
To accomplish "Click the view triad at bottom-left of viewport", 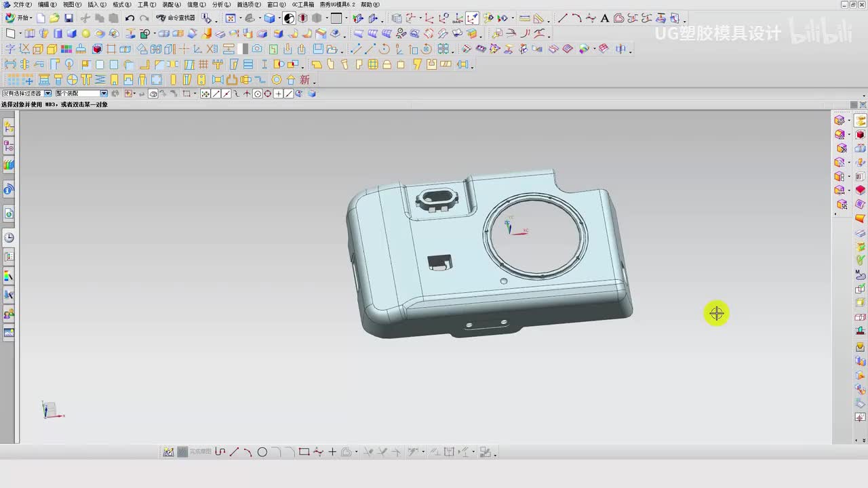I will (52, 409).
